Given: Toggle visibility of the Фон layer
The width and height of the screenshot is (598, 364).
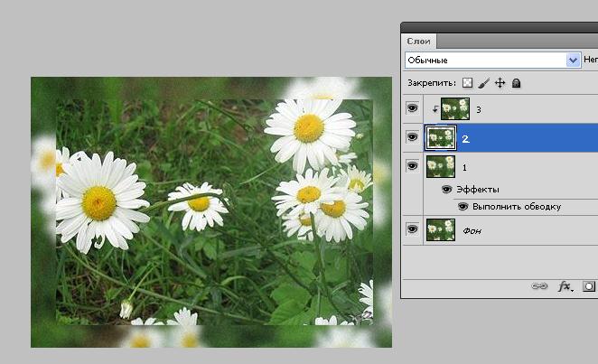Looking at the screenshot, I should (413, 230).
